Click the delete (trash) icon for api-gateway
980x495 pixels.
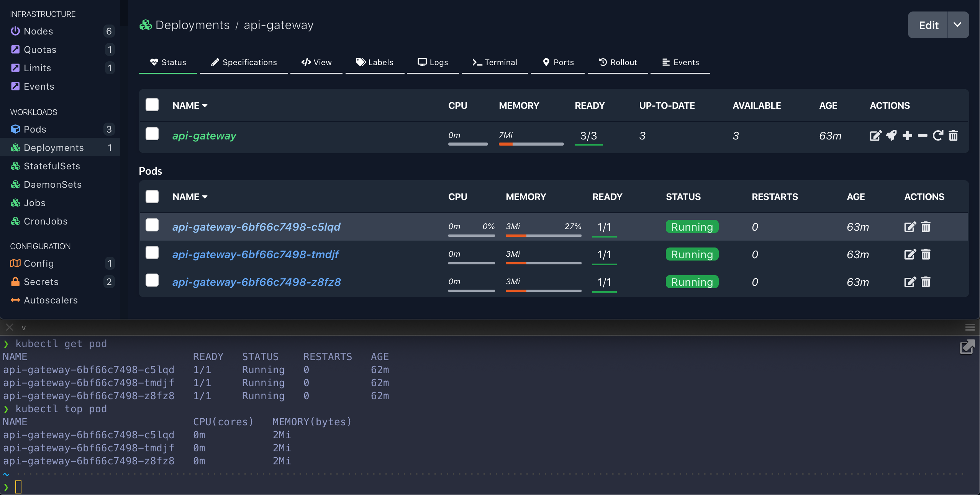coord(954,135)
